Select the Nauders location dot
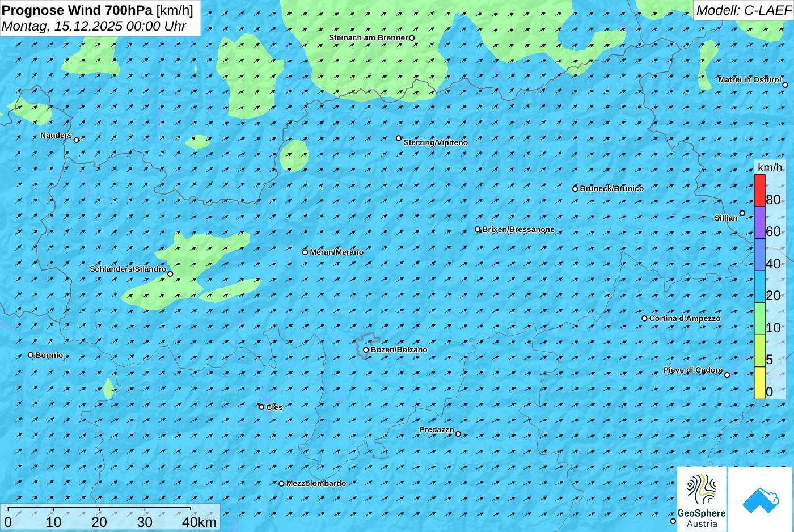Viewport: 794px width, 532px height. click(77, 140)
